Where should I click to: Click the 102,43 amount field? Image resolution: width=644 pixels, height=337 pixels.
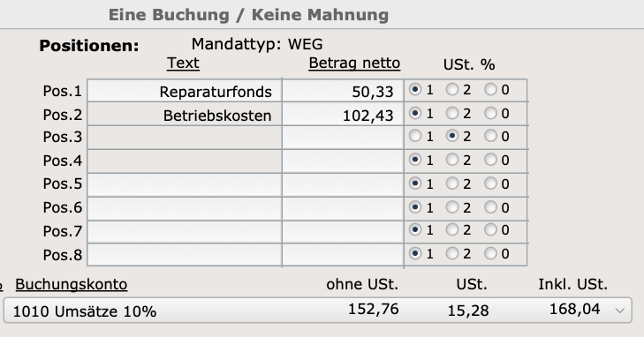[x=343, y=114]
